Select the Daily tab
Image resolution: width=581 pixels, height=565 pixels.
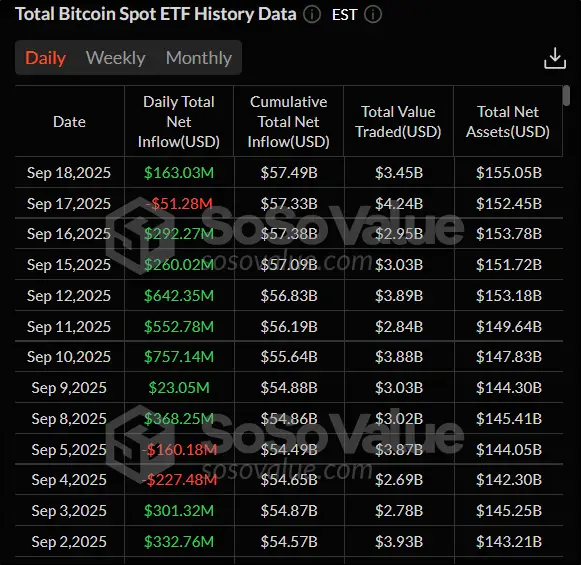point(46,58)
